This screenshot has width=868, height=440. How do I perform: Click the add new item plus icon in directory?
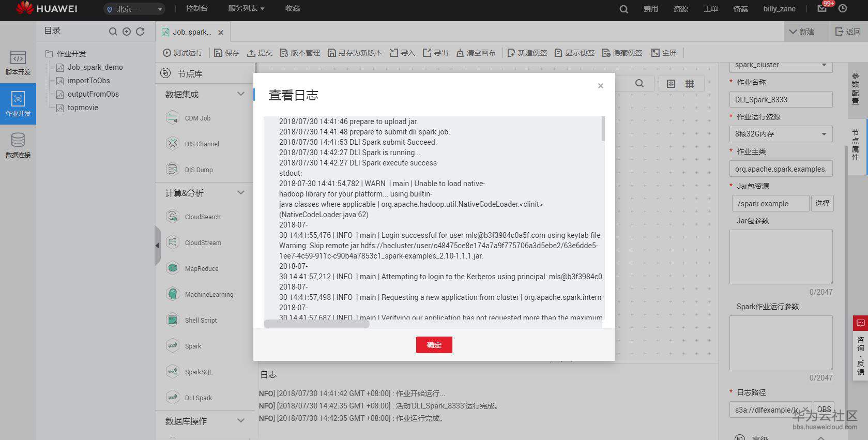127,32
